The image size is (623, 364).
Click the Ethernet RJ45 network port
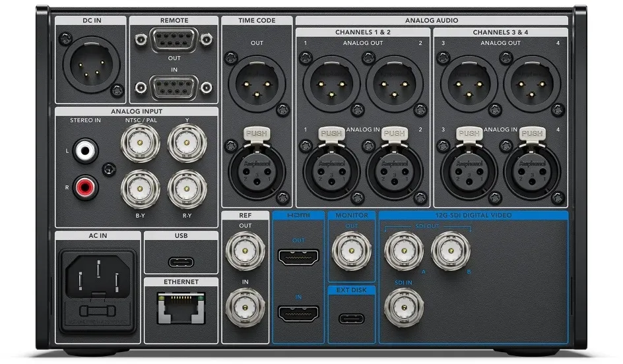click(181, 308)
